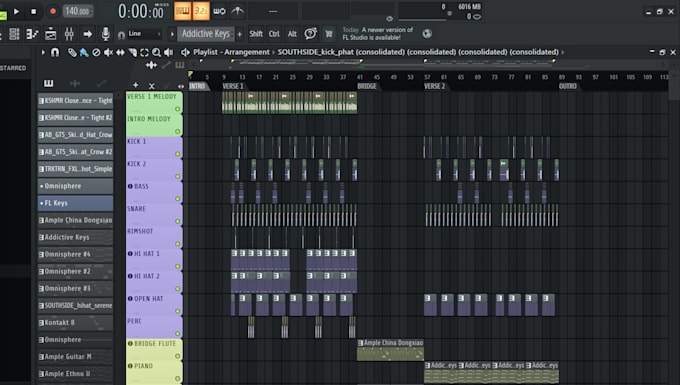Click the Shift modifier button
Screen dimensions: 680x385
(x=256, y=34)
